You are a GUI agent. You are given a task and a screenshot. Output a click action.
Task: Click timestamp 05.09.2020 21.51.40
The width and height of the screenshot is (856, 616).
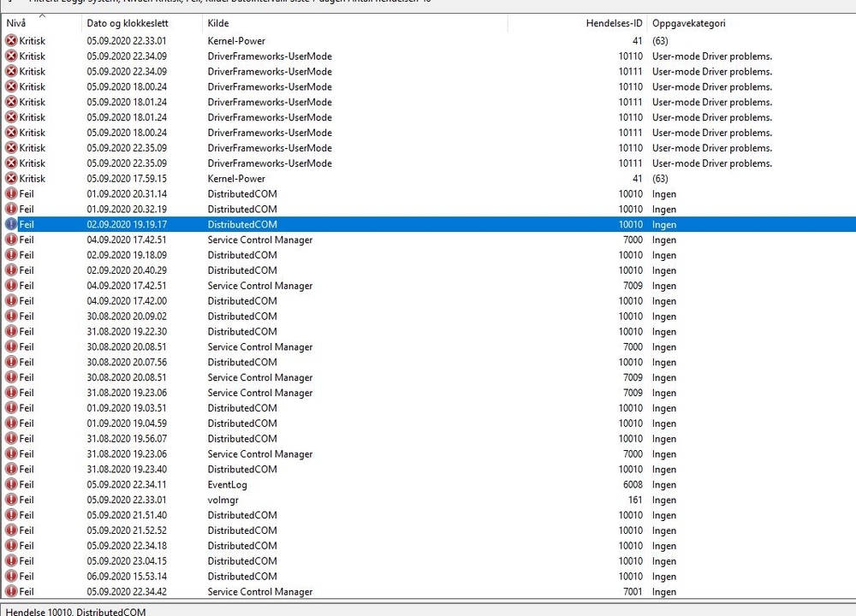127,514
